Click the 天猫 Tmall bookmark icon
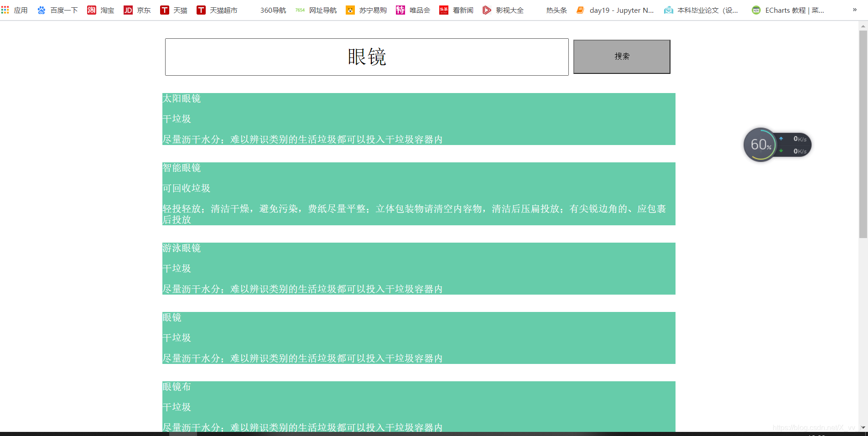This screenshot has height=436, width=868. pyautogui.click(x=165, y=10)
